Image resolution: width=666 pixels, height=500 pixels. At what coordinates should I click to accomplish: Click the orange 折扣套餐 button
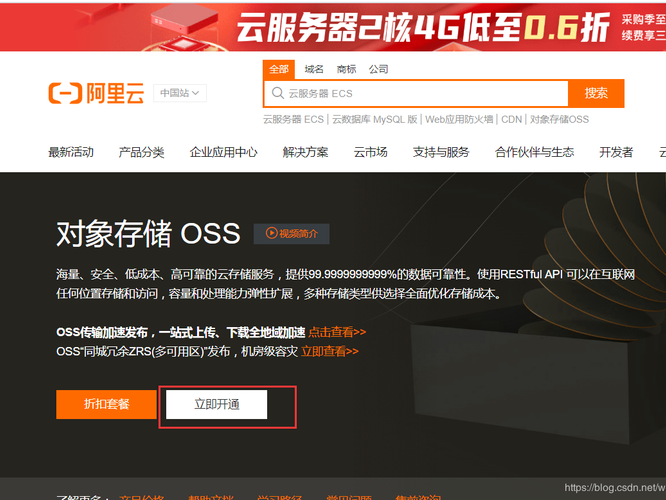pyautogui.click(x=106, y=404)
